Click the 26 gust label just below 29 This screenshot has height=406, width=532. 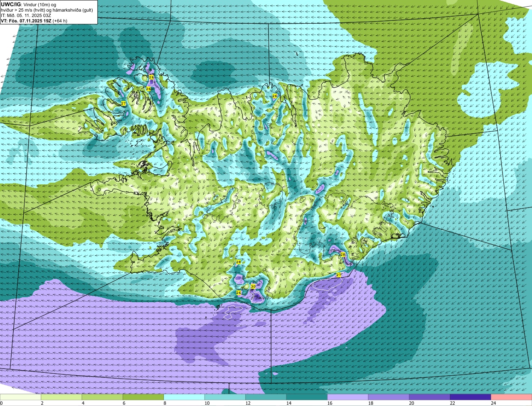point(148,89)
